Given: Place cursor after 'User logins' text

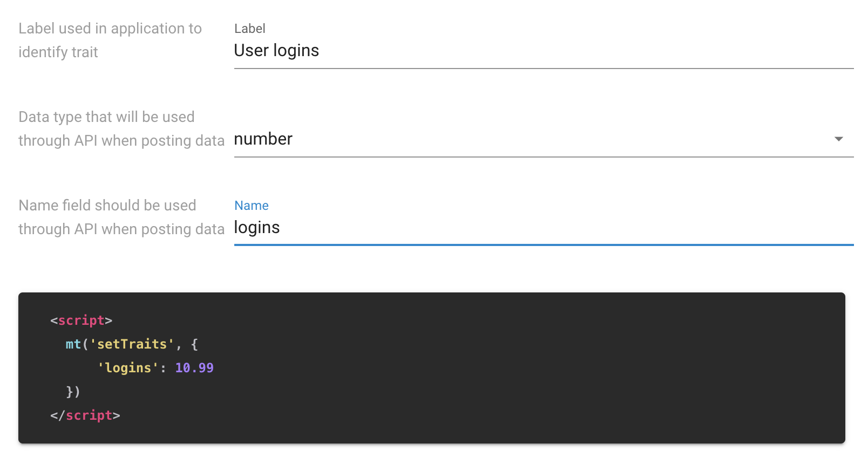Looking at the screenshot, I should point(321,51).
